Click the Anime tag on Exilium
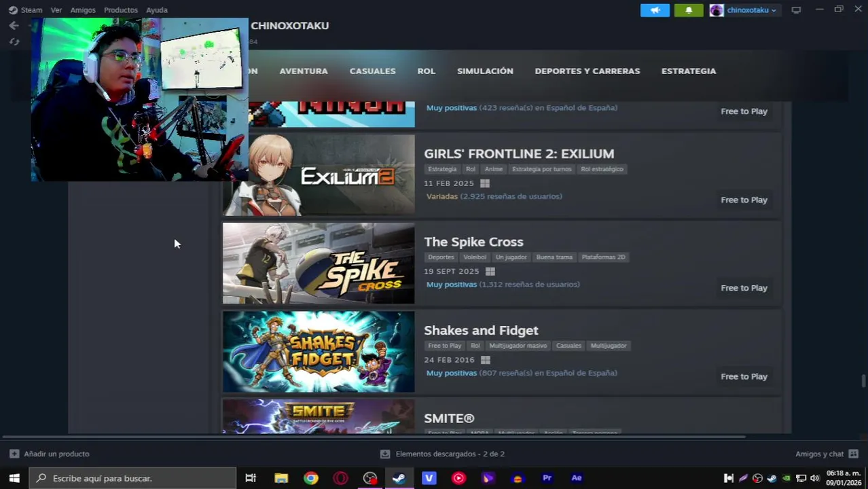The width and height of the screenshot is (868, 489). coord(494,169)
